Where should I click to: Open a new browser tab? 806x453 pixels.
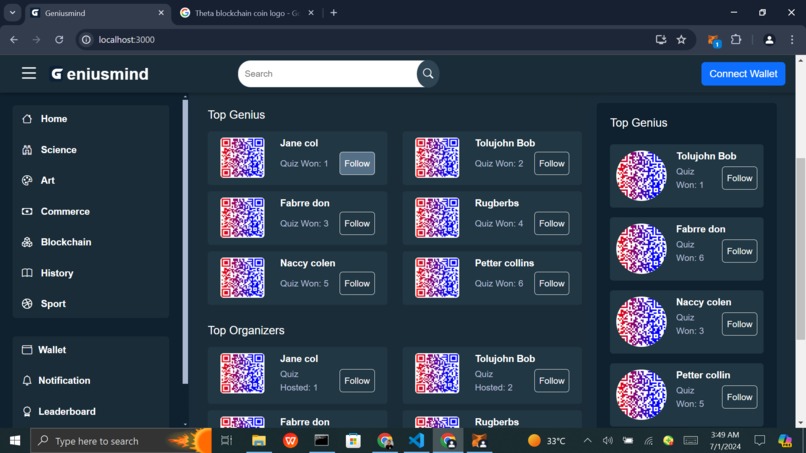point(334,13)
